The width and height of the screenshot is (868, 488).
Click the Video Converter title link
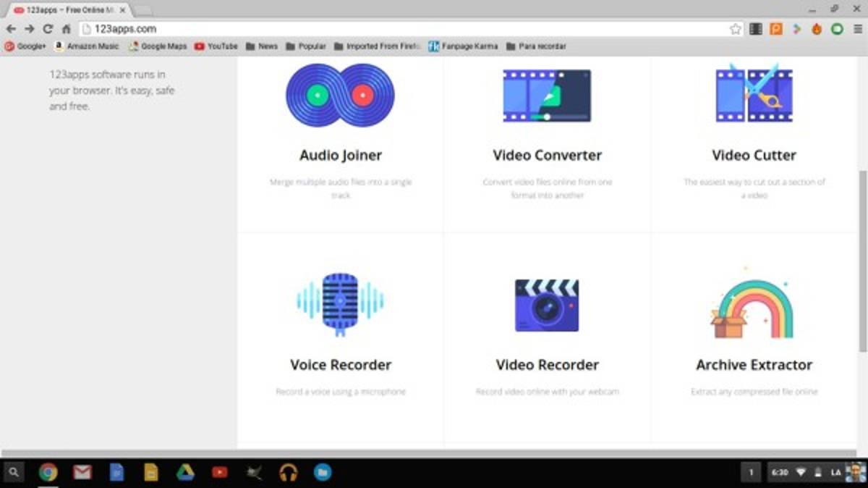tap(547, 155)
